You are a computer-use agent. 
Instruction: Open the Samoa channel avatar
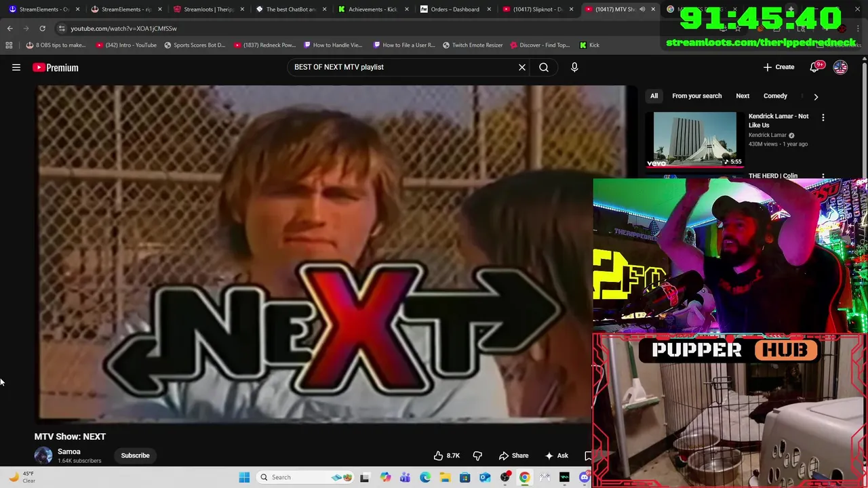coord(43,455)
